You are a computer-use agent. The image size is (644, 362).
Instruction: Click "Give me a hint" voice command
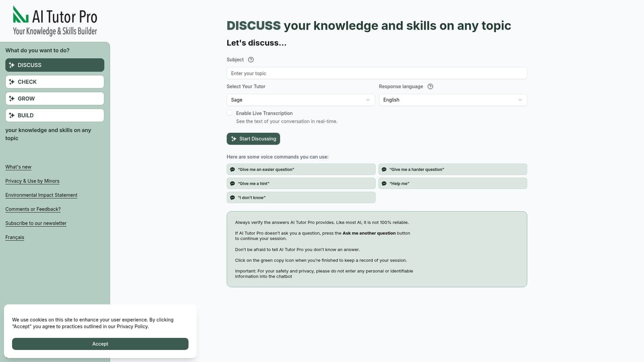pos(301,184)
